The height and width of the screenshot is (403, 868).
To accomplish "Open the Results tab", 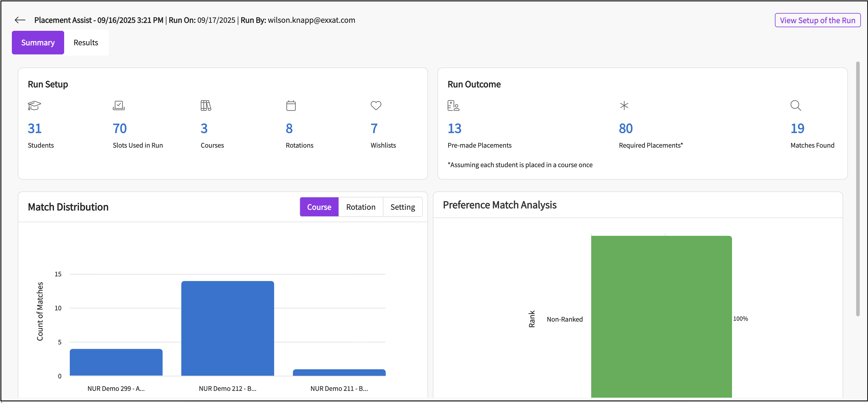I will (x=86, y=43).
